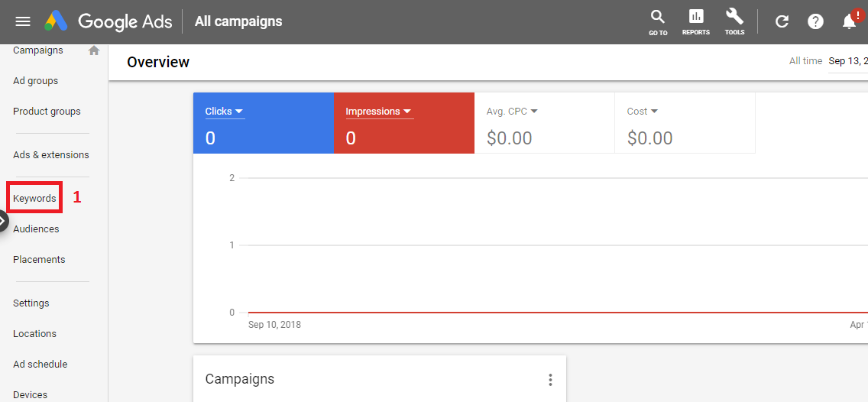The height and width of the screenshot is (402, 868).
Task: Open the Ad schedule page
Action: coord(40,365)
